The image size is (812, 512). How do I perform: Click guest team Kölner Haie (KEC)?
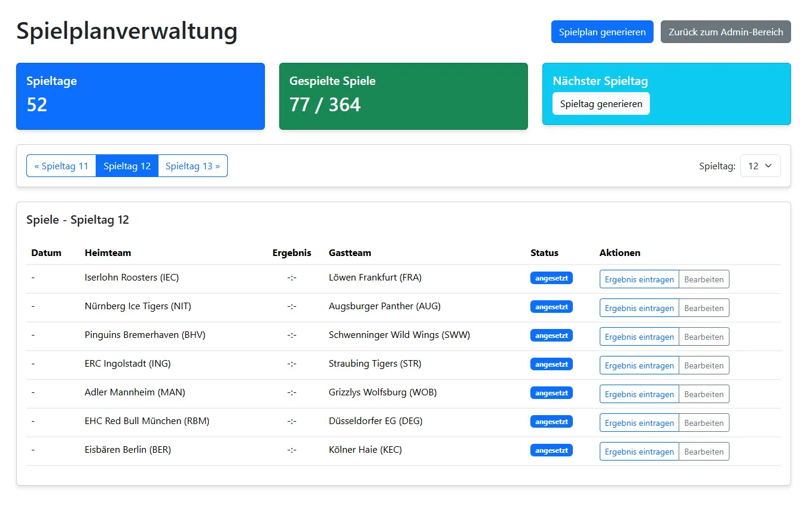pyautogui.click(x=365, y=450)
